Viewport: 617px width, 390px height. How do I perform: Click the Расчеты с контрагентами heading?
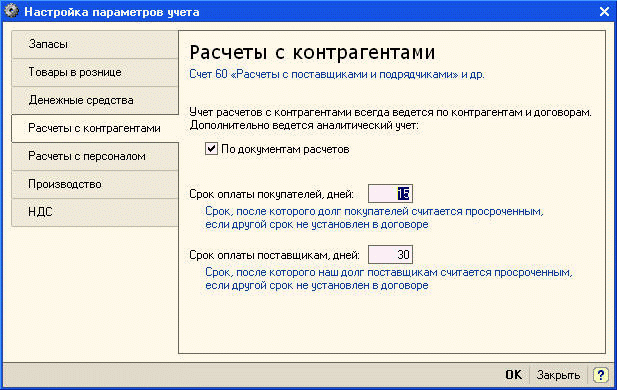[312, 52]
